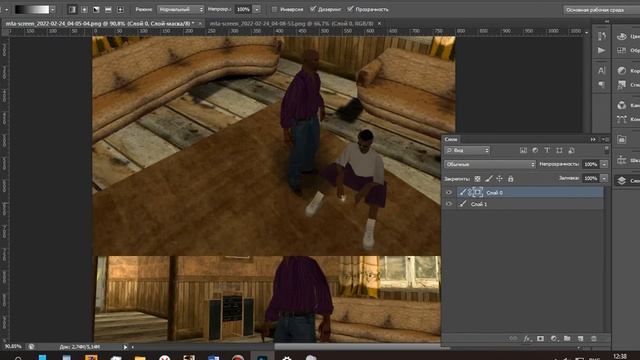Select the angle gradient type icon
Screen dimensions: 640x360
click(x=96, y=9)
